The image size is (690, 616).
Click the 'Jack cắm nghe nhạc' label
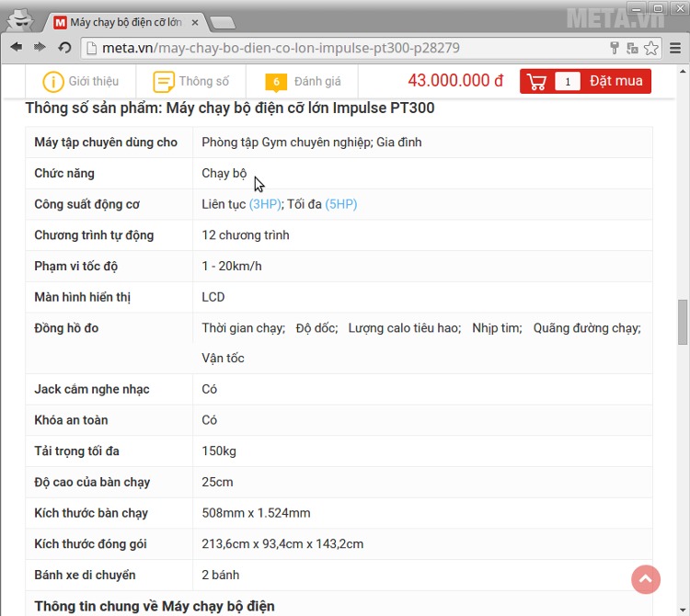click(92, 390)
